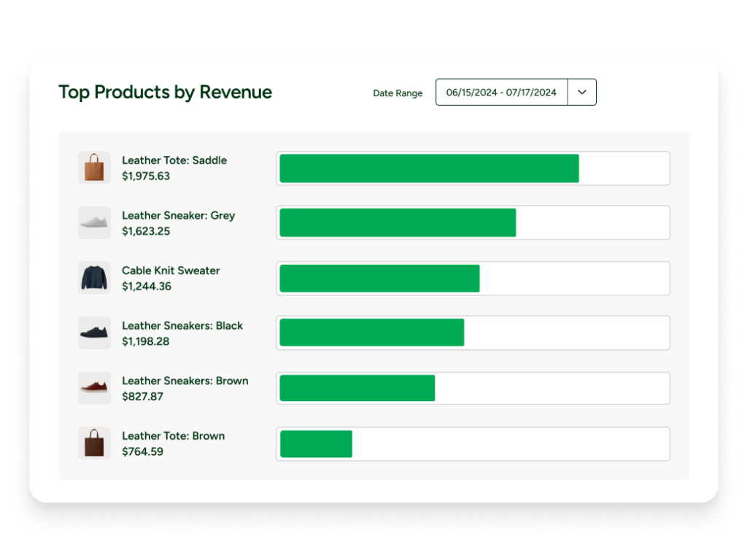
Task: Click the Leather Sneakers: Brown product name
Action: pyautogui.click(x=185, y=381)
